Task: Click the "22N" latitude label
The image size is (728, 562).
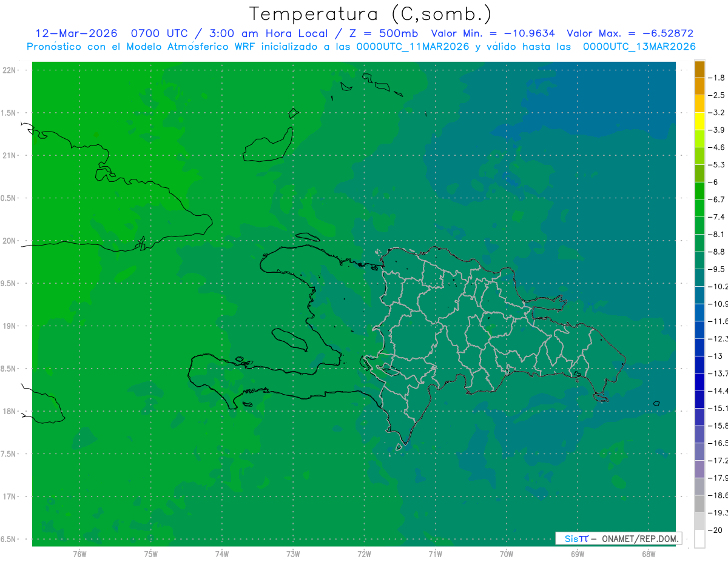Action: click(x=9, y=70)
